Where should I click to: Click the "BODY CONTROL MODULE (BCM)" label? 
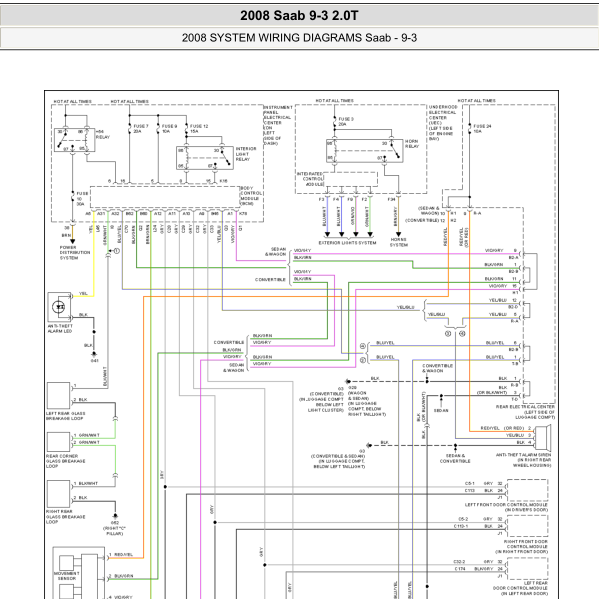251,196
